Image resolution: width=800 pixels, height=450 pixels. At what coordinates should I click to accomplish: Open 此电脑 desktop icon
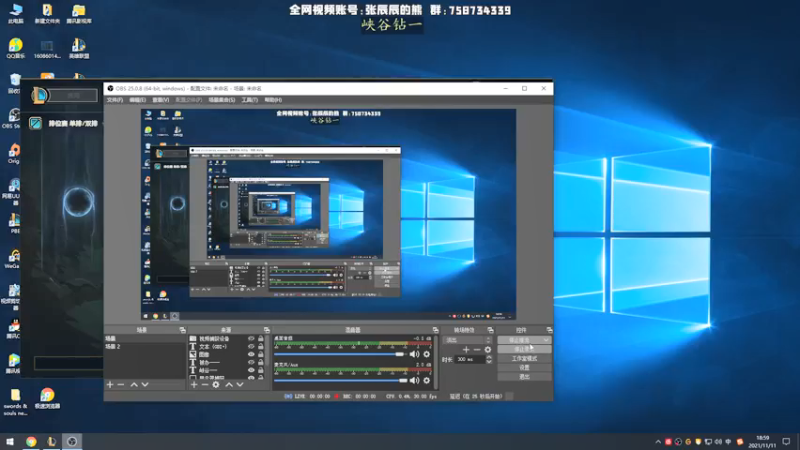click(15, 13)
